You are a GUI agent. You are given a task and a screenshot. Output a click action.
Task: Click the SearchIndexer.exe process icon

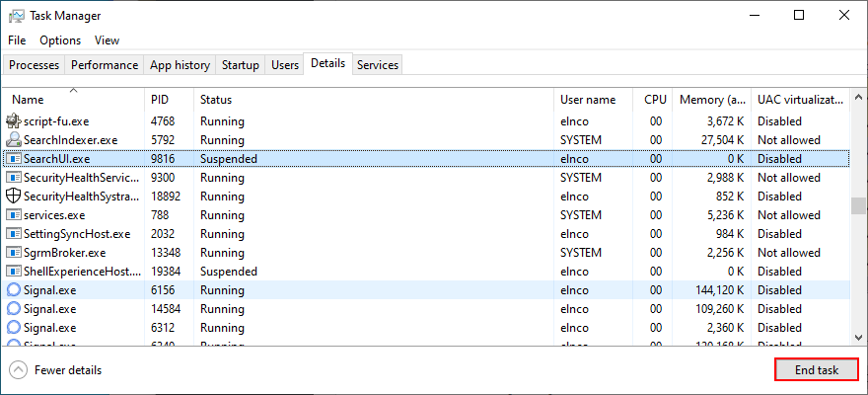coord(14,140)
